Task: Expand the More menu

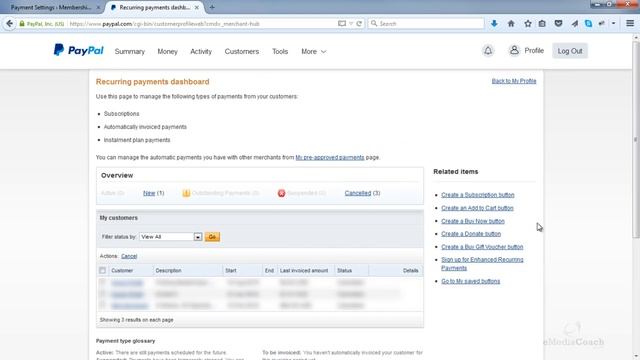Action: tap(313, 51)
